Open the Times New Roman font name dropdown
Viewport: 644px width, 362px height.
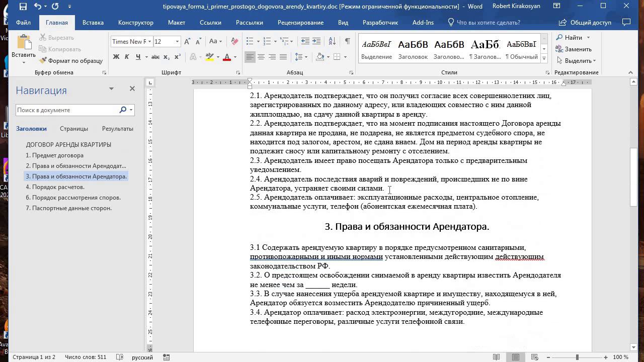coord(149,41)
